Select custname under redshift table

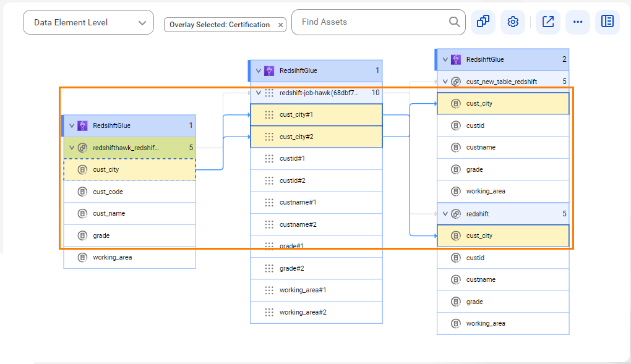coord(503,279)
